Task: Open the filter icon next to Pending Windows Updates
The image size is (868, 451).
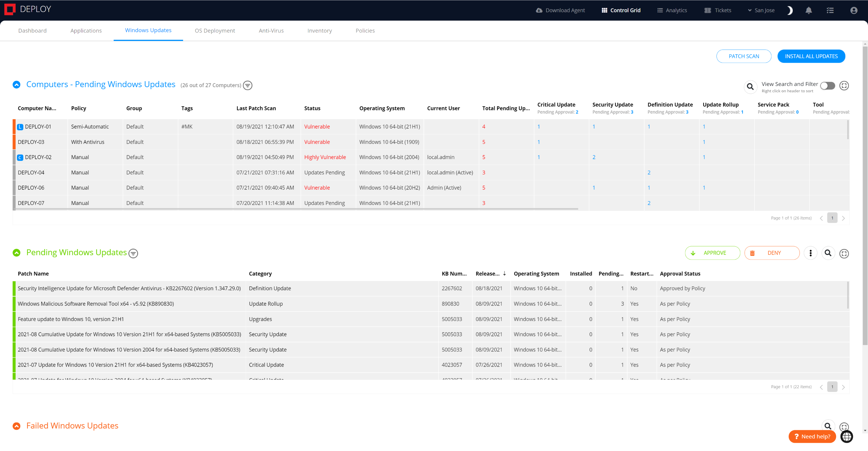Action: (133, 253)
